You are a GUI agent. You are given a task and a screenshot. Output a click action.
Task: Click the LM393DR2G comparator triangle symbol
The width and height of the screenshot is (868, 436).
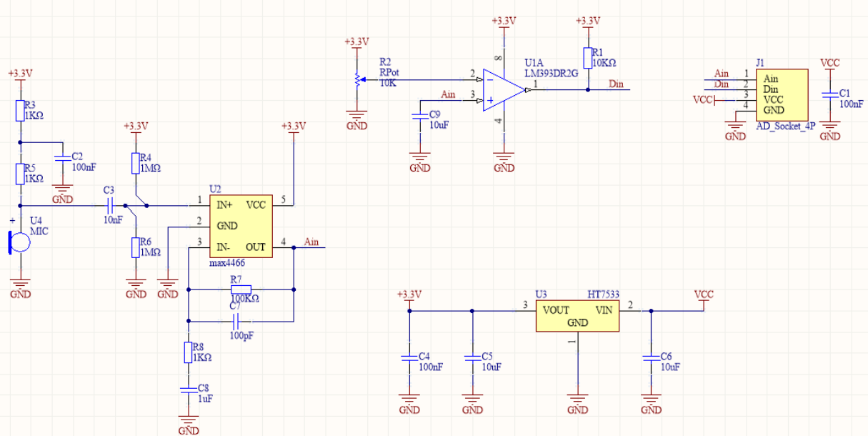point(503,89)
